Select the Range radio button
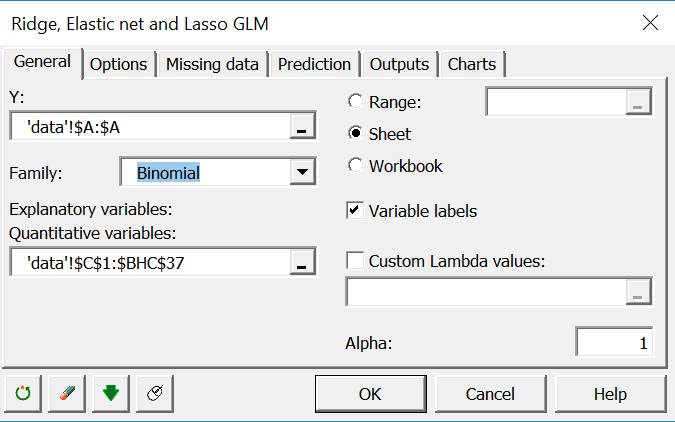 pos(355,101)
